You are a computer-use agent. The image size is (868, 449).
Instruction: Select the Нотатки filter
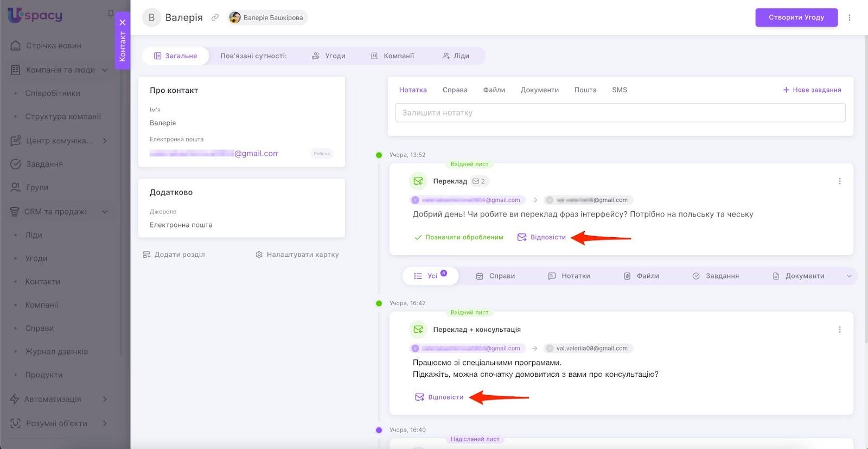(x=569, y=276)
